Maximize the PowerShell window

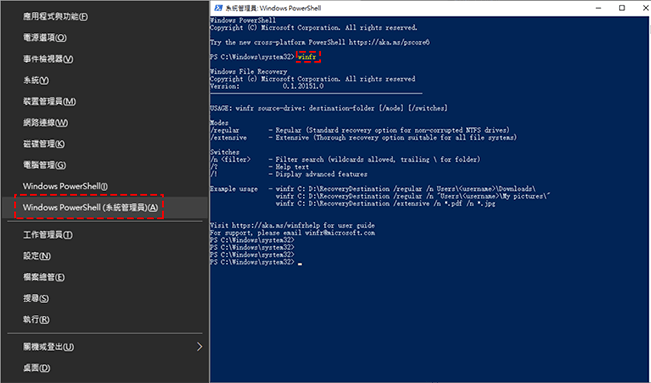point(622,8)
